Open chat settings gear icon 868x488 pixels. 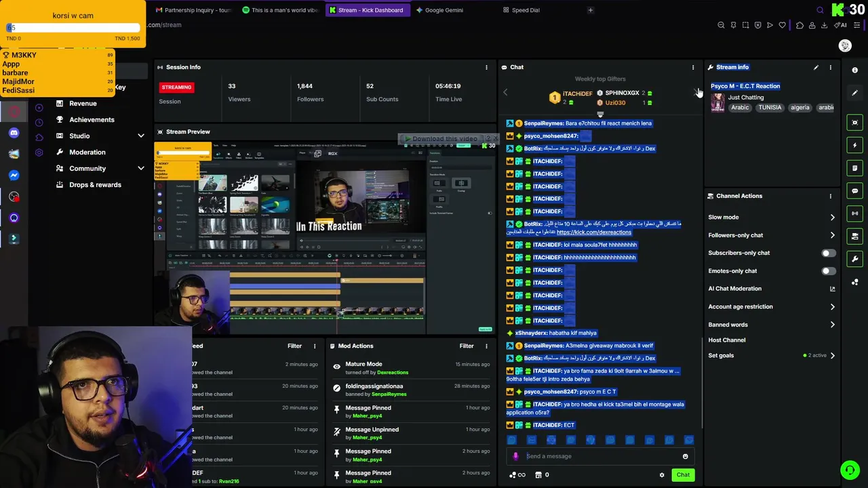(x=662, y=475)
